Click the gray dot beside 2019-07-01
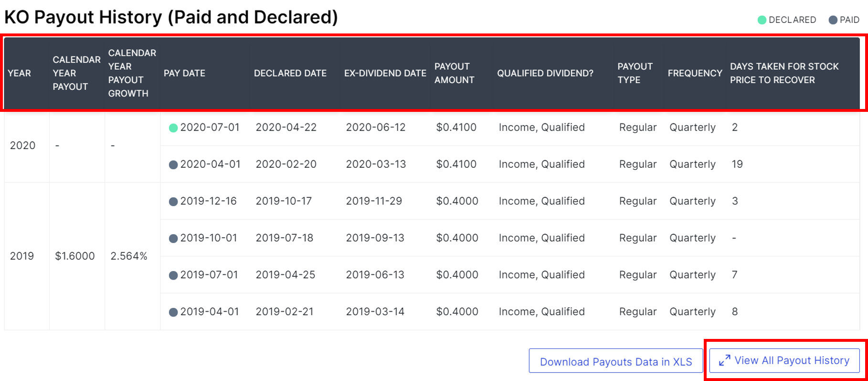The image size is (868, 381). (x=173, y=275)
